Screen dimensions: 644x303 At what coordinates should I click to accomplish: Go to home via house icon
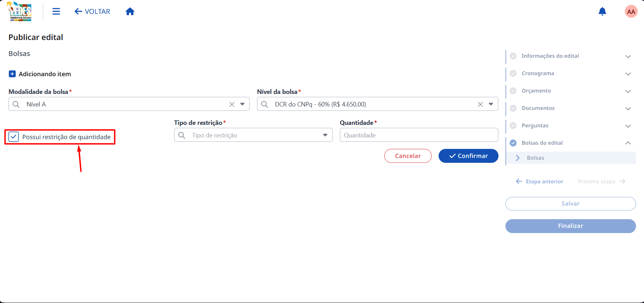[x=130, y=11]
